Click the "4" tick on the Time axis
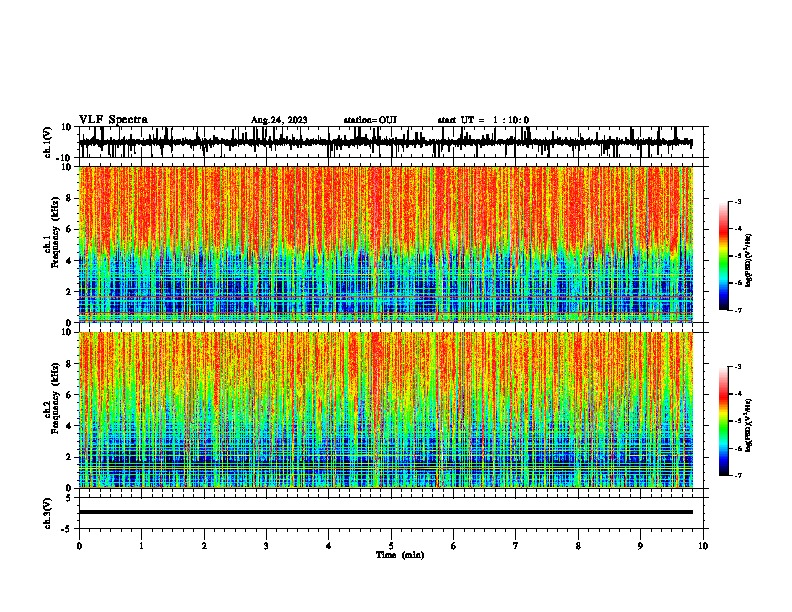 coord(329,546)
